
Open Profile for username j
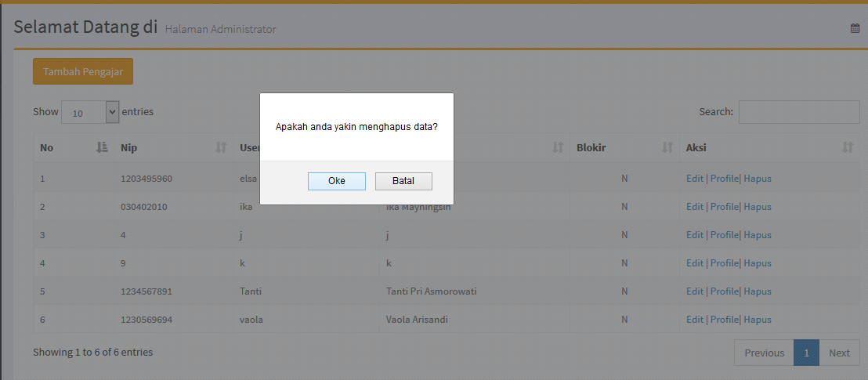725,235
